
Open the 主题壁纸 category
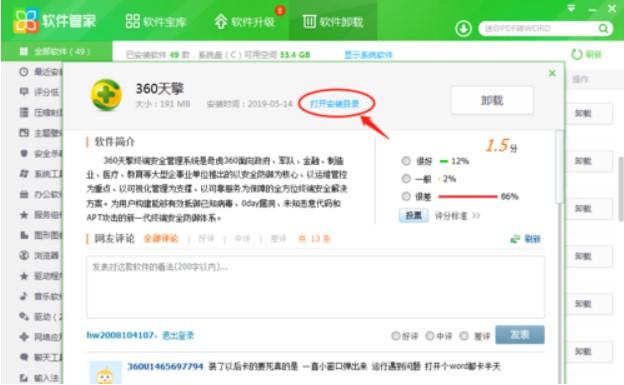click(40, 133)
